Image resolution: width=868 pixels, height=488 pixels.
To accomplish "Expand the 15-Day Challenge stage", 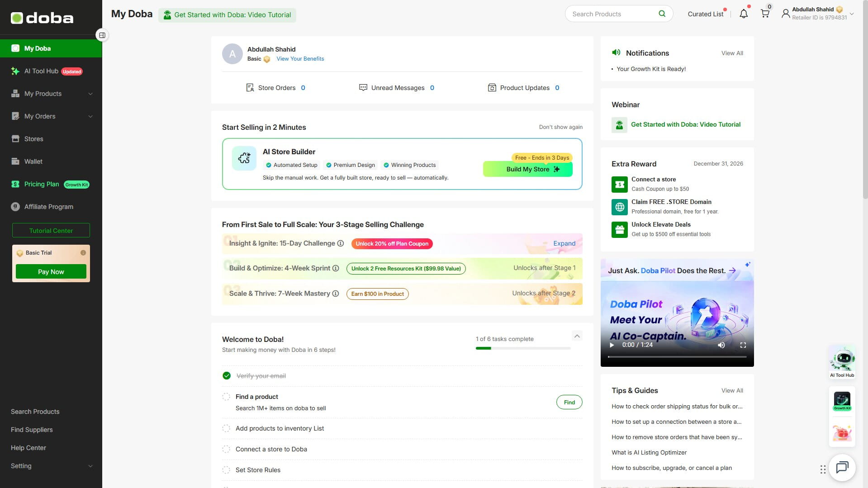I will pyautogui.click(x=564, y=243).
